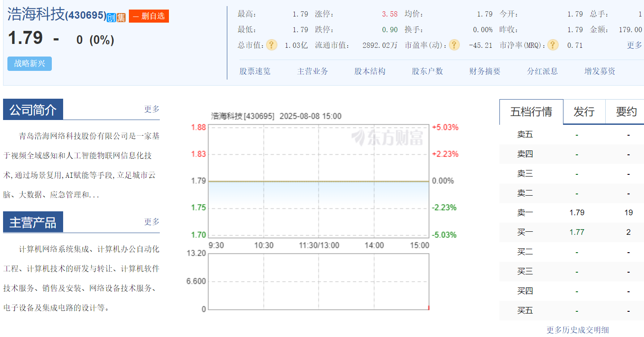This screenshot has height=337, width=644.
Task: Open 更多历史成交明细 link
Action: click(578, 330)
